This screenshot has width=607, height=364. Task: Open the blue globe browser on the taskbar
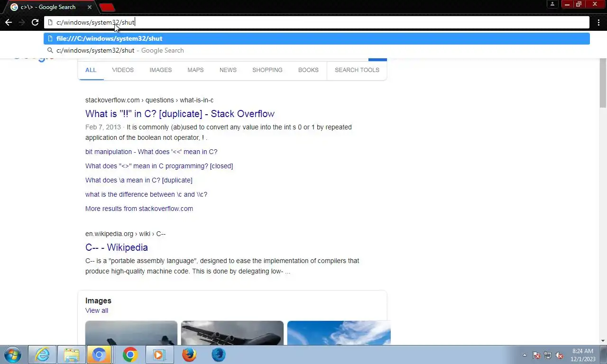tap(219, 355)
